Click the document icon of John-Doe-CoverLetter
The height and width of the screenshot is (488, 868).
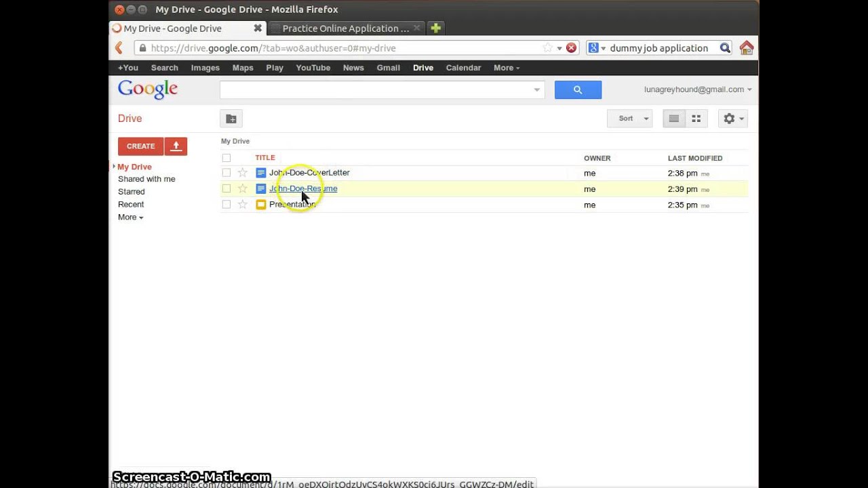[260, 173]
